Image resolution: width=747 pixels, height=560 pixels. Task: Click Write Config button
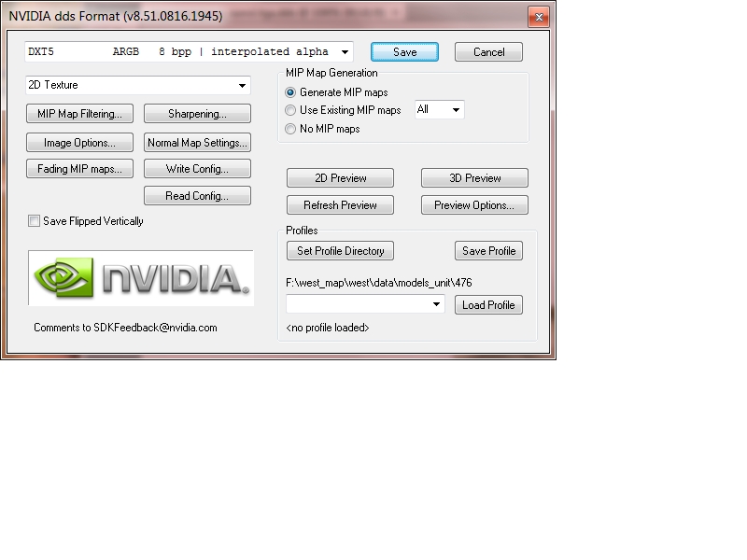pos(197,169)
